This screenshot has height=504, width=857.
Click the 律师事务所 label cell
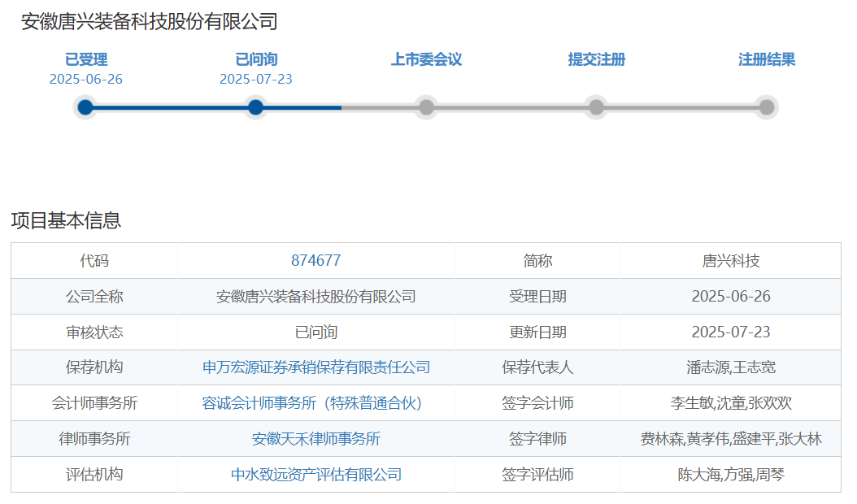click(94, 438)
